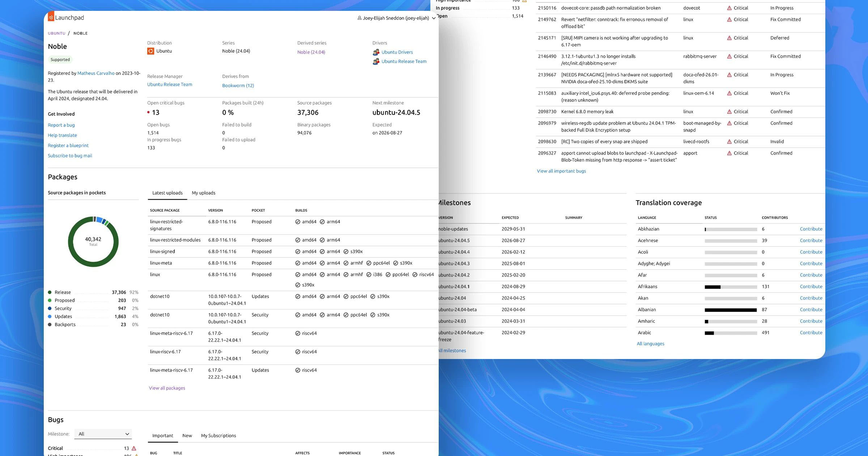This screenshot has height=456, width=868.
Task: Click Contribute link for Albanian
Action: tap(811, 310)
